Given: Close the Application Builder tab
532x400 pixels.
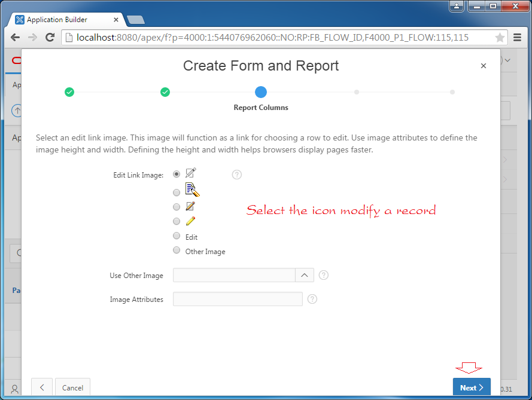Looking at the screenshot, I should [x=115, y=20].
